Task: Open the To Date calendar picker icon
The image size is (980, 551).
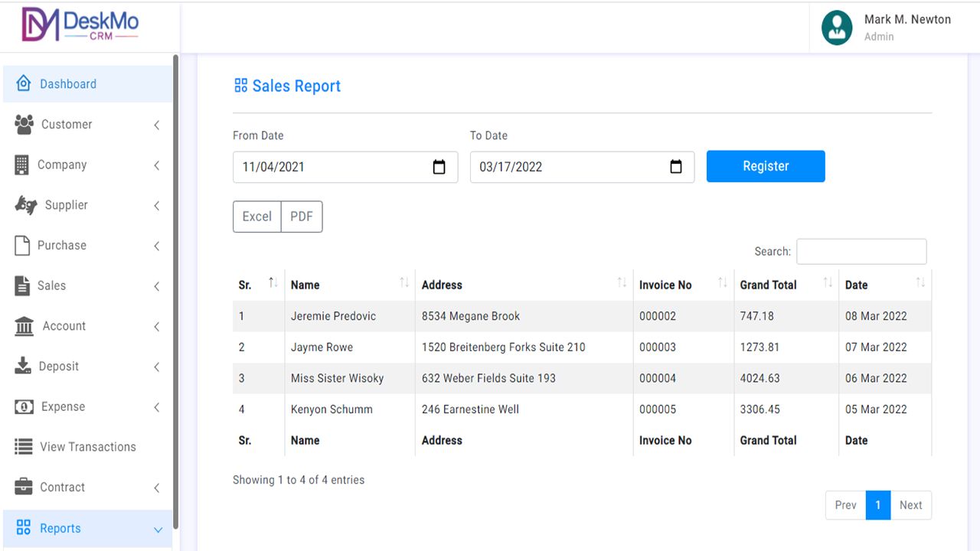Action: (675, 167)
